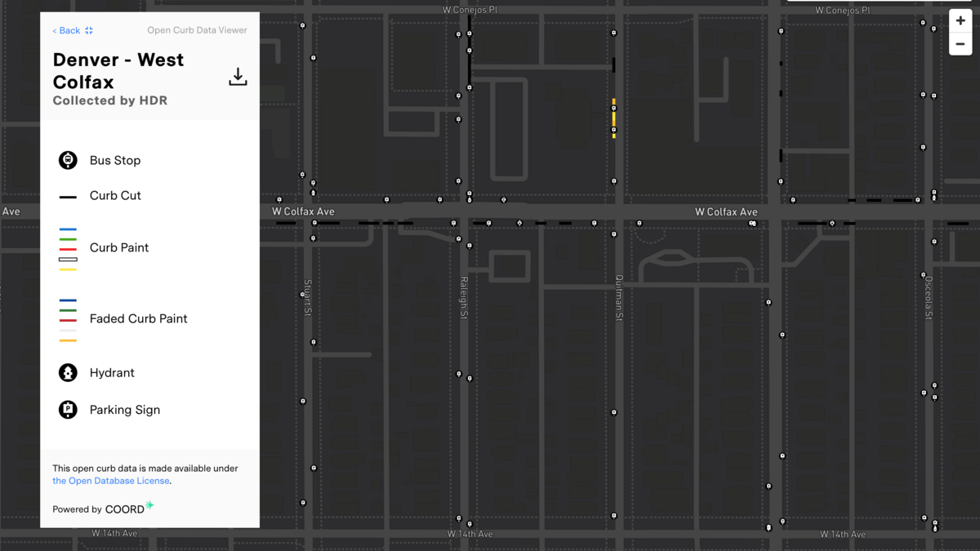Toggle the Bus Stop layer via its label
This screenshot has height=551, width=980.
[x=114, y=160]
